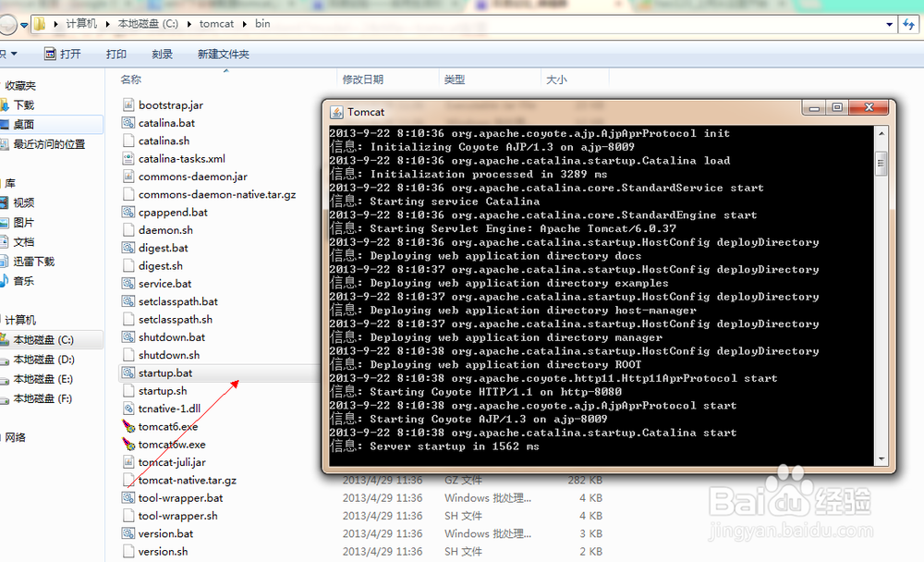Viewport: 924px width, 562px height.
Task: Select 视频 library in navigation pane
Action: [x=24, y=202]
